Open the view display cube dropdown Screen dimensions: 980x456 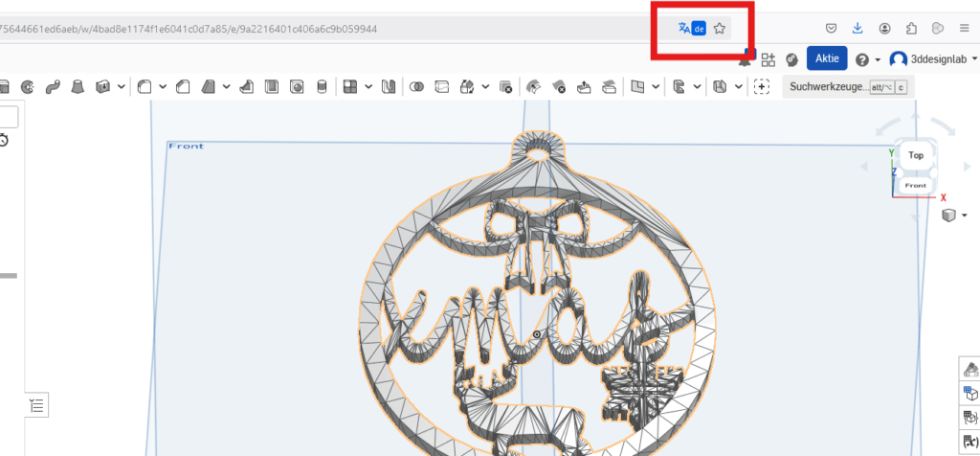[x=954, y=216]
